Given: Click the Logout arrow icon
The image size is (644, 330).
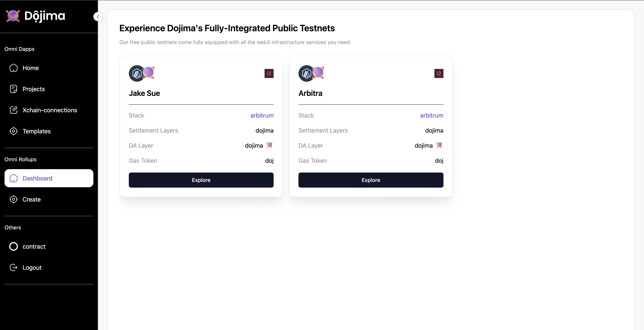Looking at the screenshot, I should [x=14, y=267].
